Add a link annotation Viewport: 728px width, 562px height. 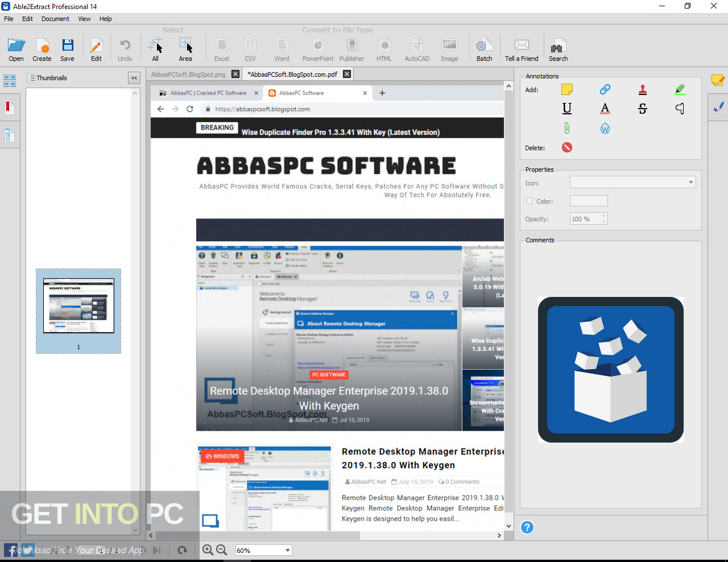605,89
